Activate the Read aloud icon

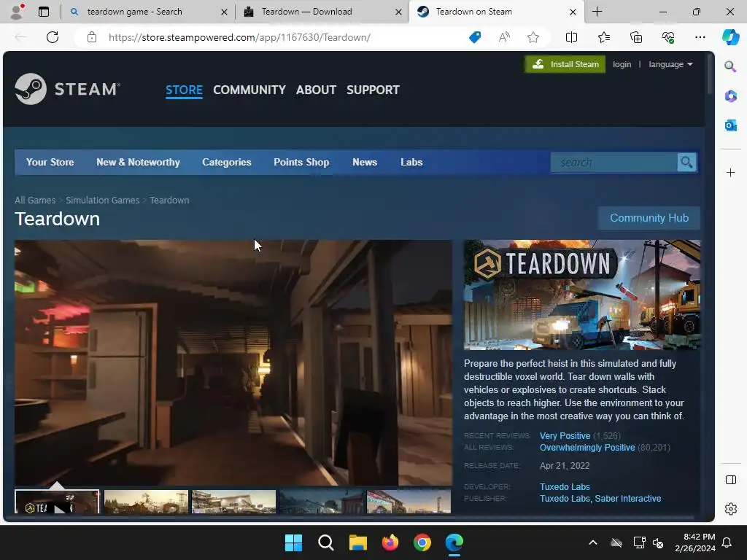pos(504,37)
